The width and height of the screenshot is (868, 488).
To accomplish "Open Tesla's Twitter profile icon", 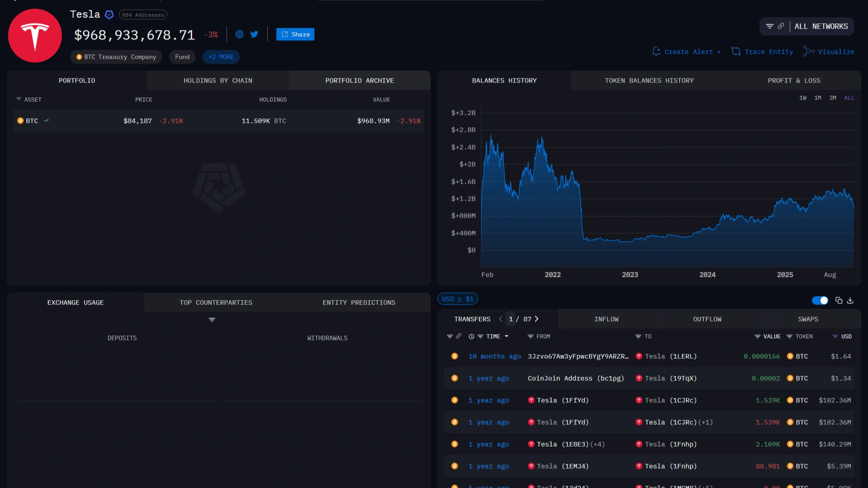I will [254, 35].
